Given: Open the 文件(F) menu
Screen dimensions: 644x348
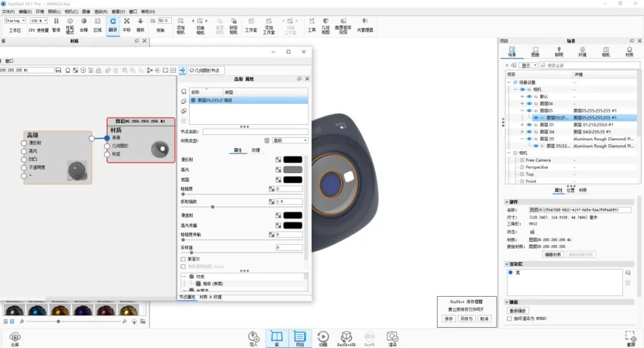Looking at the screenshot, I should (x=8, y=11).
